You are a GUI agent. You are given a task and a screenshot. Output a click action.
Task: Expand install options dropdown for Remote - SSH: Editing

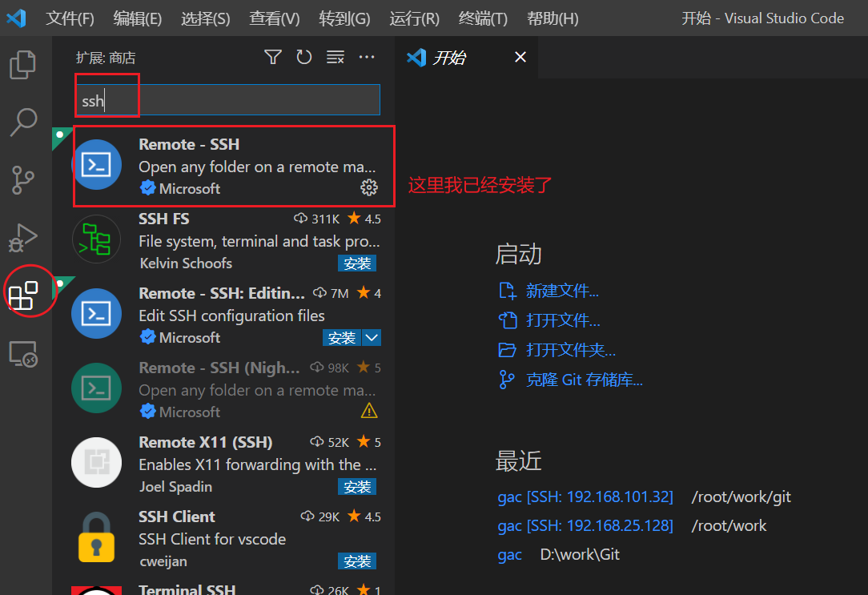[372, 338]
